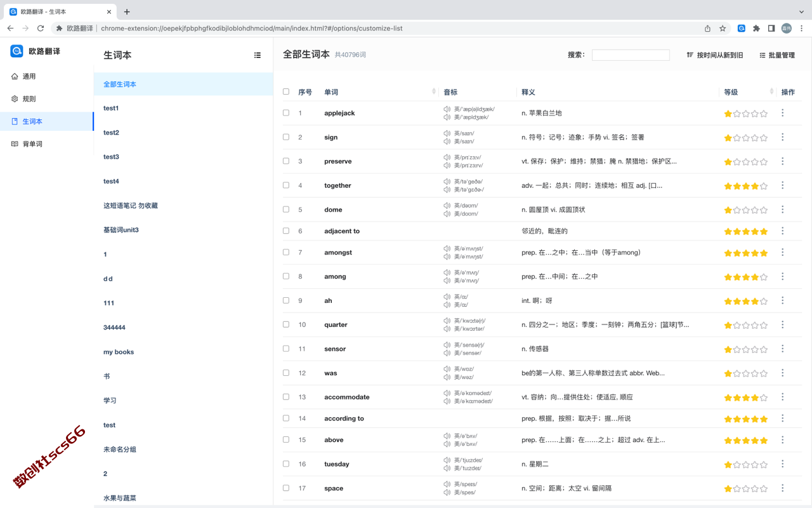This screenshot has height=508, width=812.
Task: Check the box for above
Action: pos(286,439)
